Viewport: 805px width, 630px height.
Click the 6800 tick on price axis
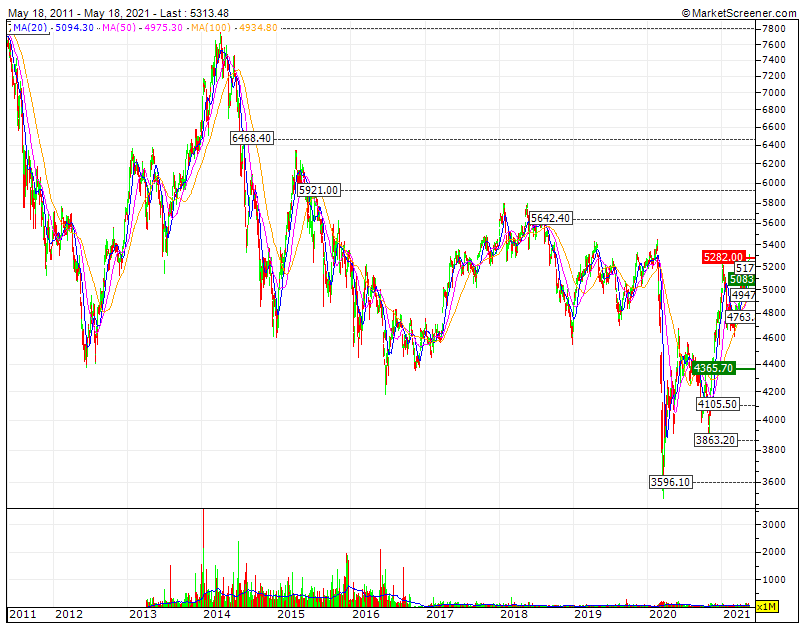point(774,109)
